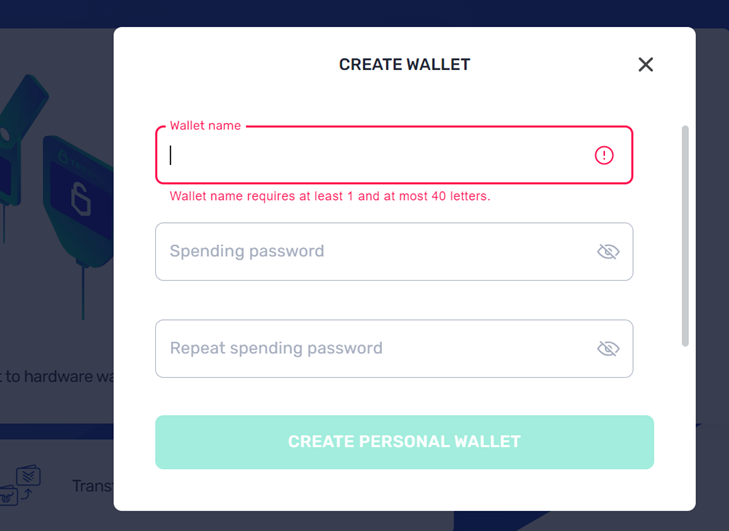Click the wallet transfer icon behind dialog

click(20, 485)
